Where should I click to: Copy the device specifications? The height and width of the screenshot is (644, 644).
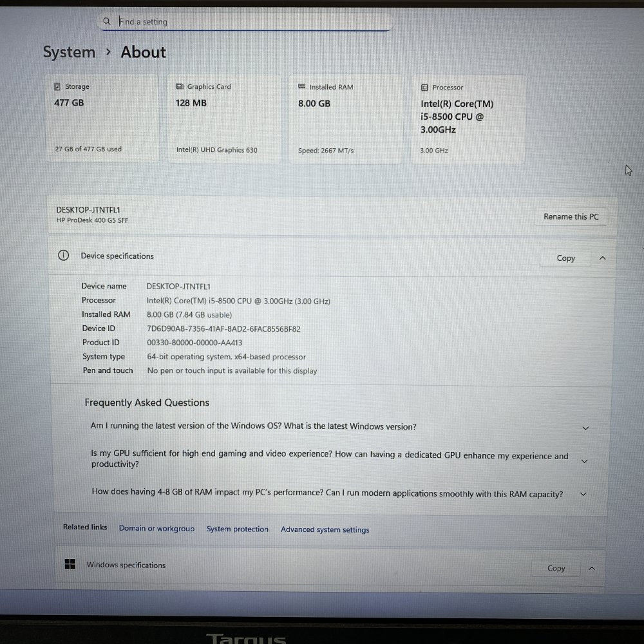565,258
